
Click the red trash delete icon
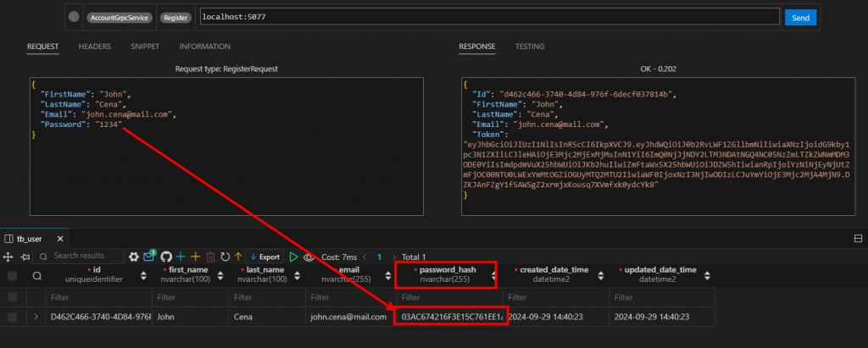click(x=210, y=257)
